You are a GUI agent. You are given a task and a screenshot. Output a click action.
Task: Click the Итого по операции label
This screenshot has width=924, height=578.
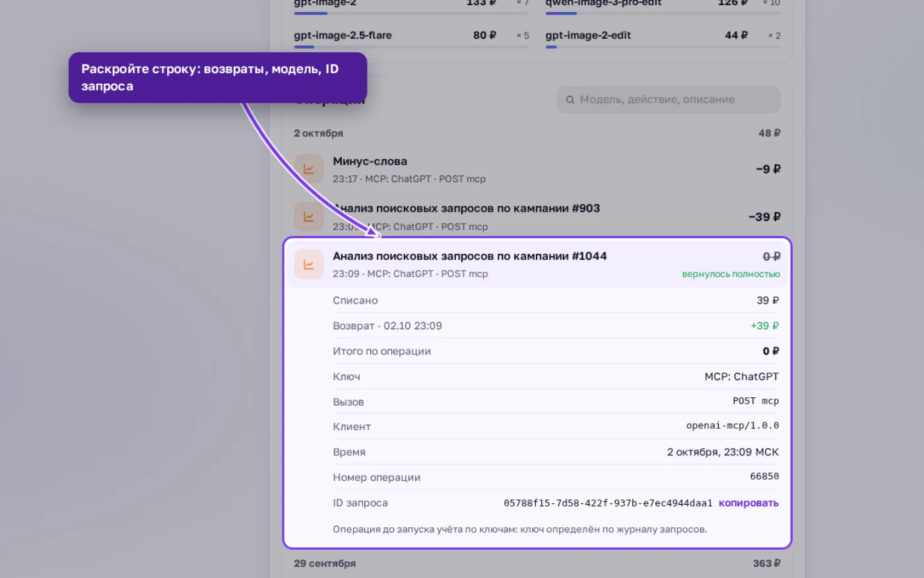coord(381,351)
